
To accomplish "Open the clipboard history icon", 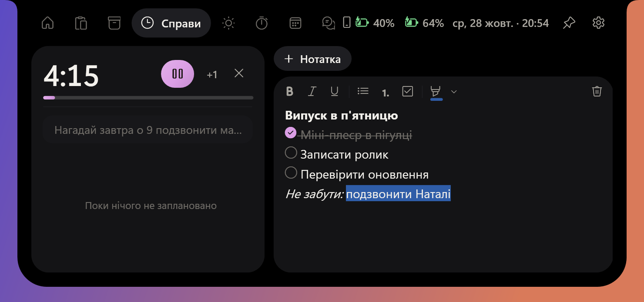I will [x=81, y=23].
